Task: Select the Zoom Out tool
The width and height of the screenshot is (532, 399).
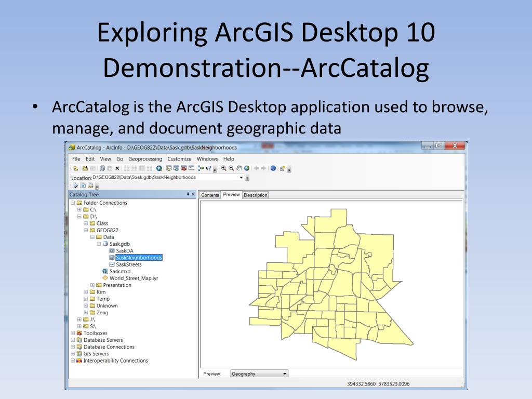Action: [x=231, y=168]
